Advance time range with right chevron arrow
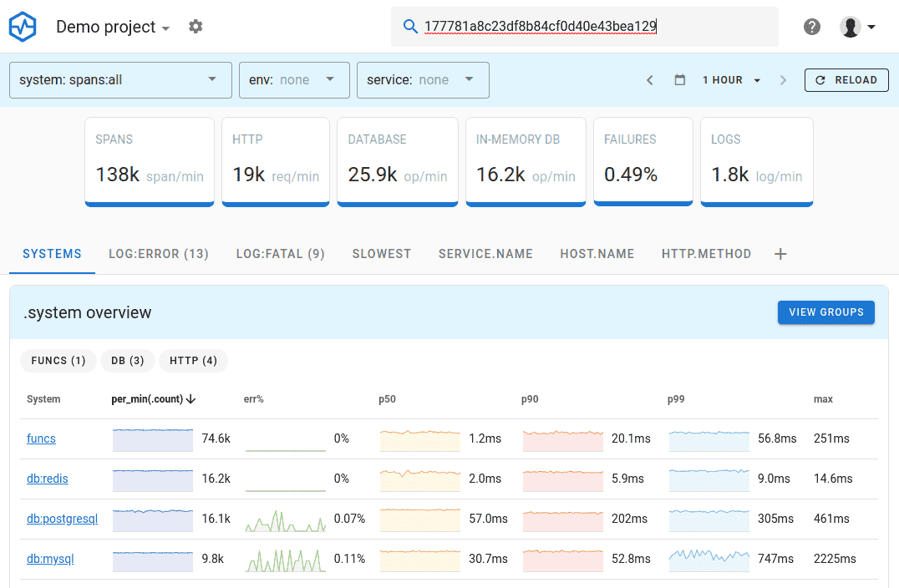The image size is (899, 588). click(783, 79)
